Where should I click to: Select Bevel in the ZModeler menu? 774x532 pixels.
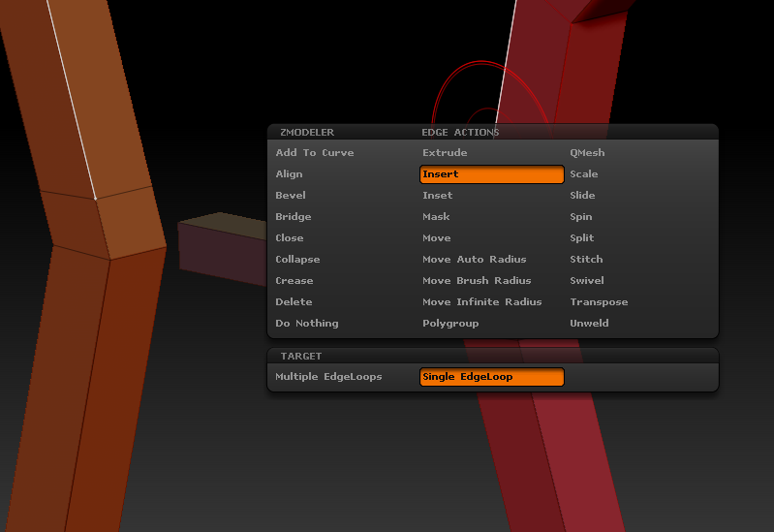coord(291,195)
